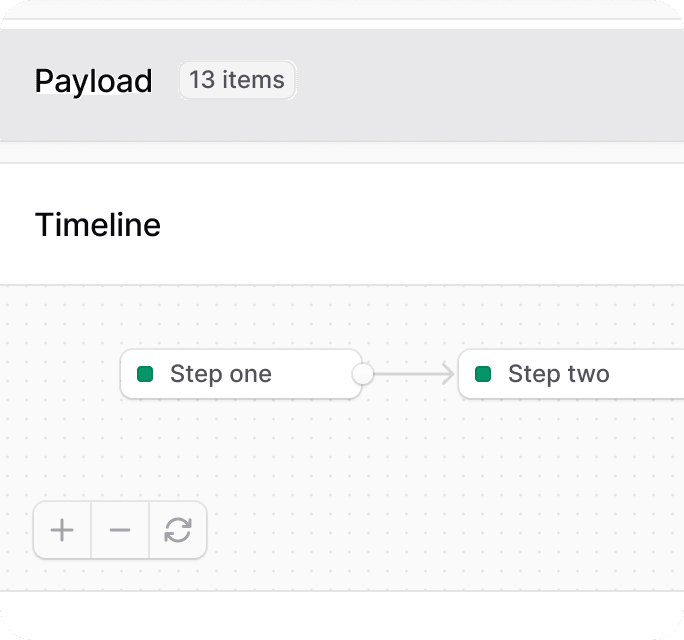The width and height of the screenshot is (684, 640).
Task: Click the green status square on Step two
Action: [483, 374]
